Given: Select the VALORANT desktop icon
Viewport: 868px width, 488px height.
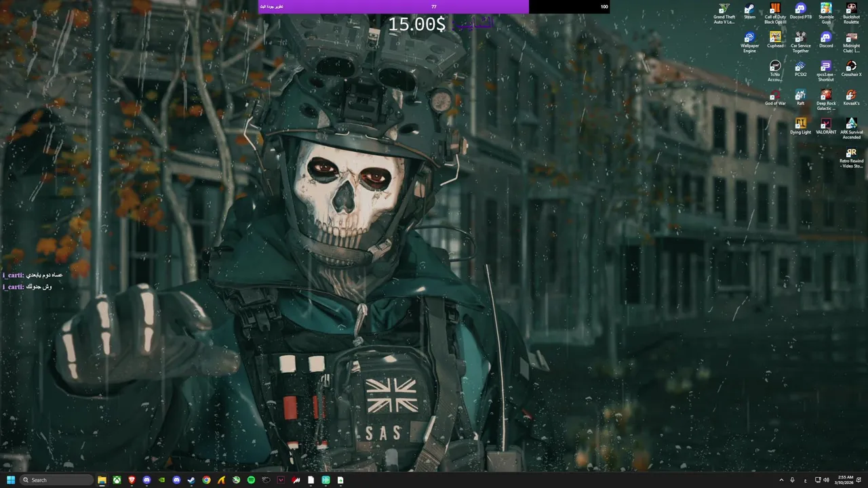Looking at the screenshot, I should coord(826,126).
